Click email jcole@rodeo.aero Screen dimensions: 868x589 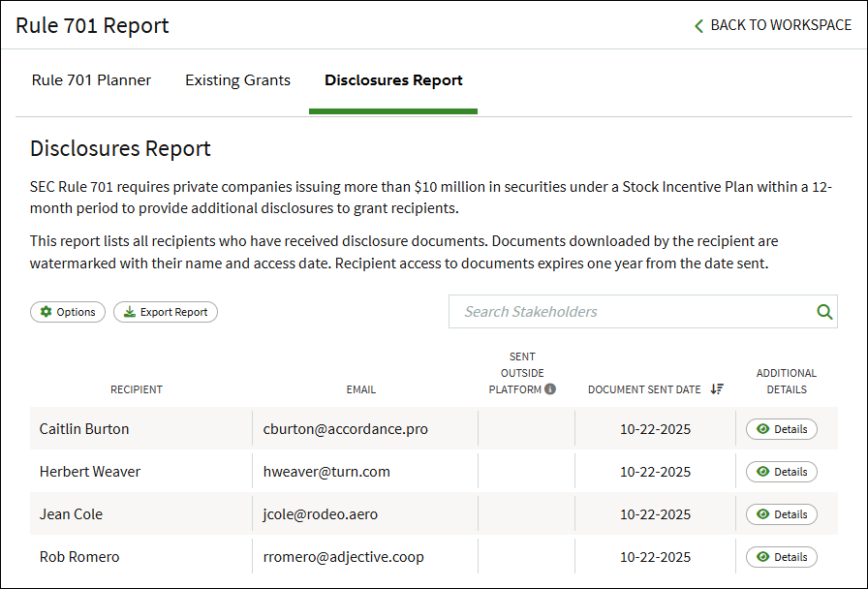pos(321,514)
